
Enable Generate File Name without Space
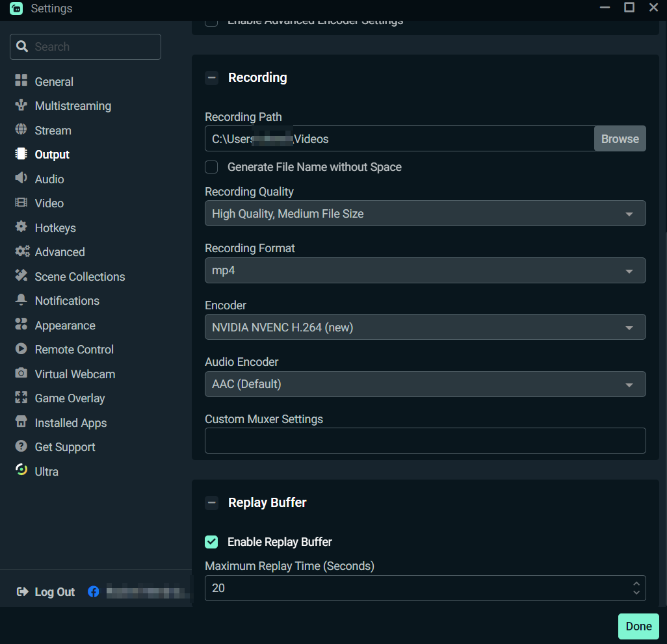[211, 167]
